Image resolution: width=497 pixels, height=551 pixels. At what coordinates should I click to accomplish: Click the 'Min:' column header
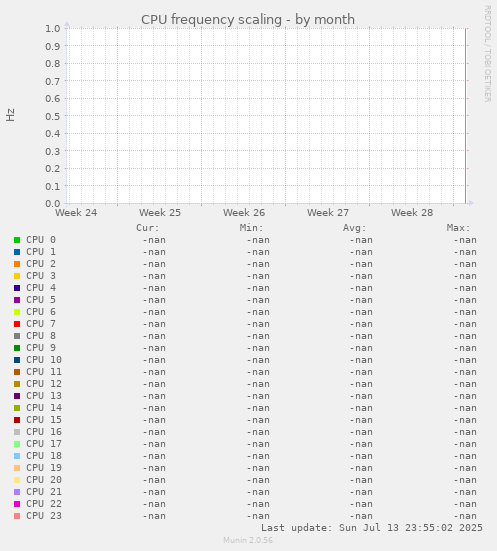[x=251, y=228]
